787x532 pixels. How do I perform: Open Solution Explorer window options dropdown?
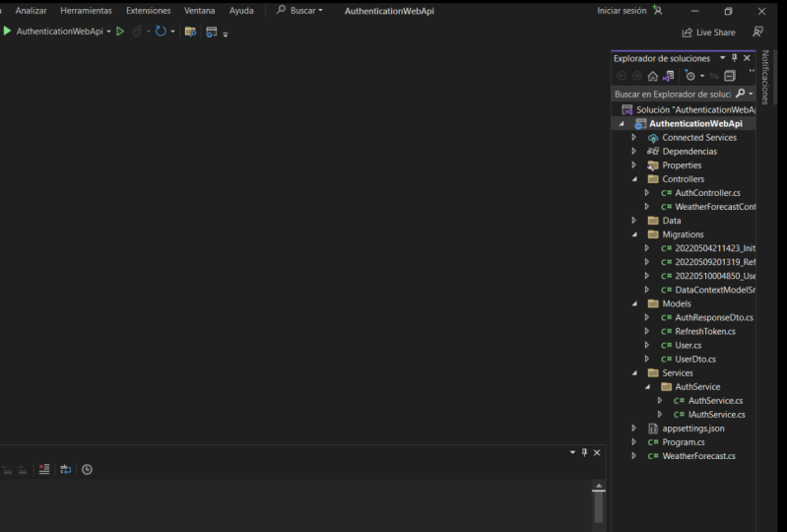click(x=723, y=58)
